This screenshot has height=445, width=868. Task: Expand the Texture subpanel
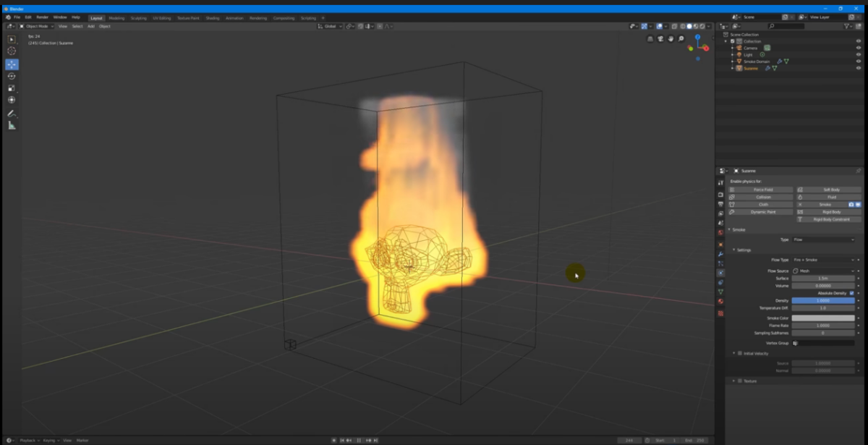click(x=734, y=381)
